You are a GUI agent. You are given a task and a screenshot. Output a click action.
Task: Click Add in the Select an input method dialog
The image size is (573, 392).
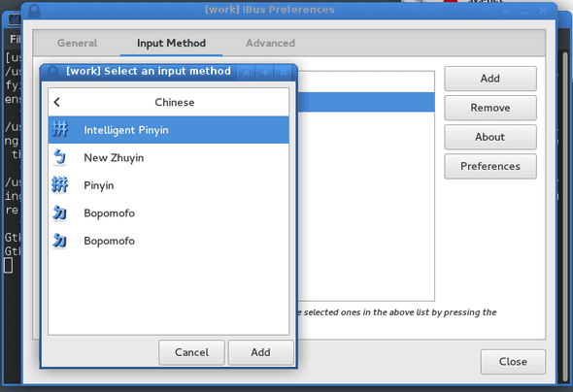260,352
